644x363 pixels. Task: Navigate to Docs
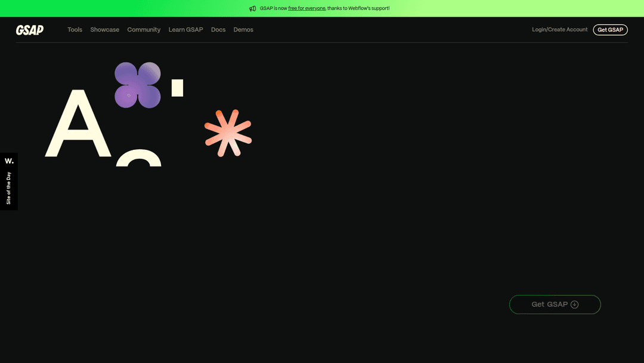pos(218,30)
